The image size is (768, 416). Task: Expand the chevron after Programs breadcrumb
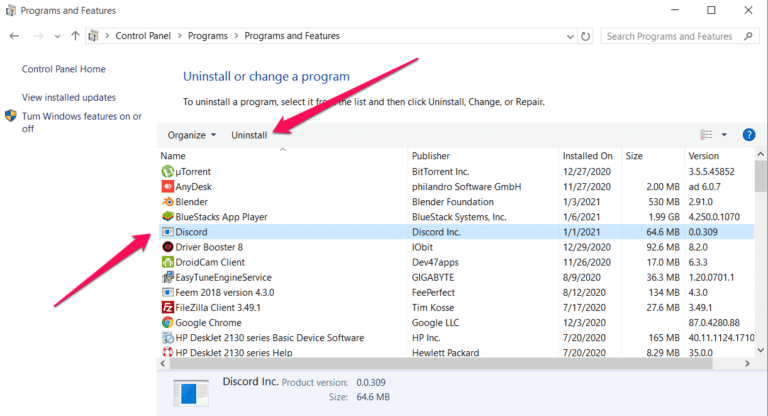pyautogui.click(x=236, y=36)
